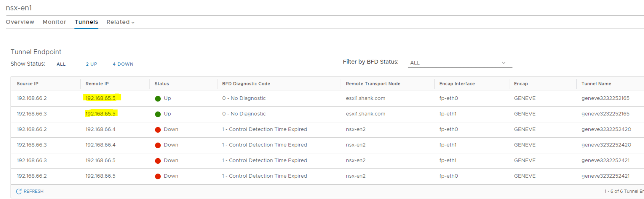Click Tunnel Name column header
Image resolution: width=644 pixels, height=199 pixels.
[596, 84]
